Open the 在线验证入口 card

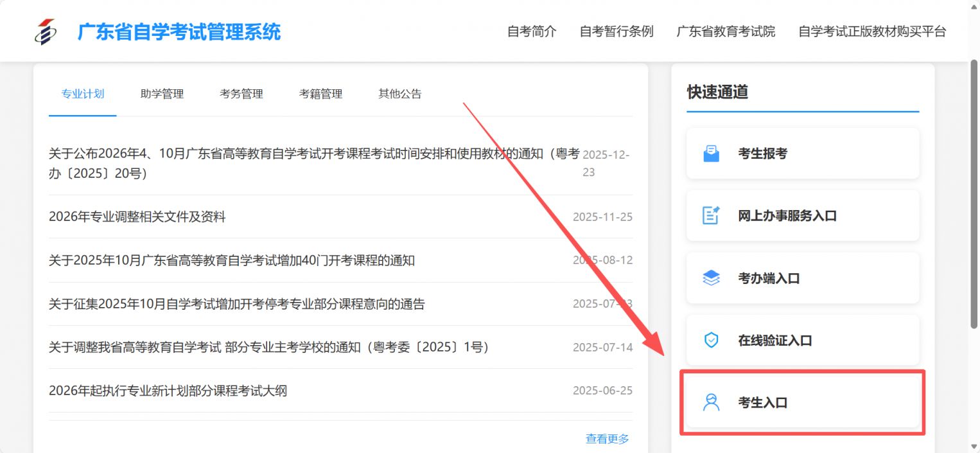click(x=803, y=341)
